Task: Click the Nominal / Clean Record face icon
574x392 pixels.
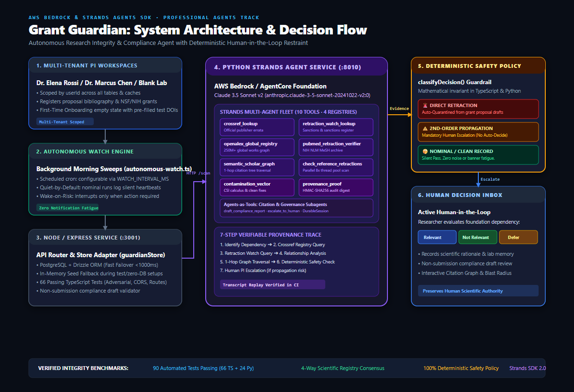Action: coord(425,151)
